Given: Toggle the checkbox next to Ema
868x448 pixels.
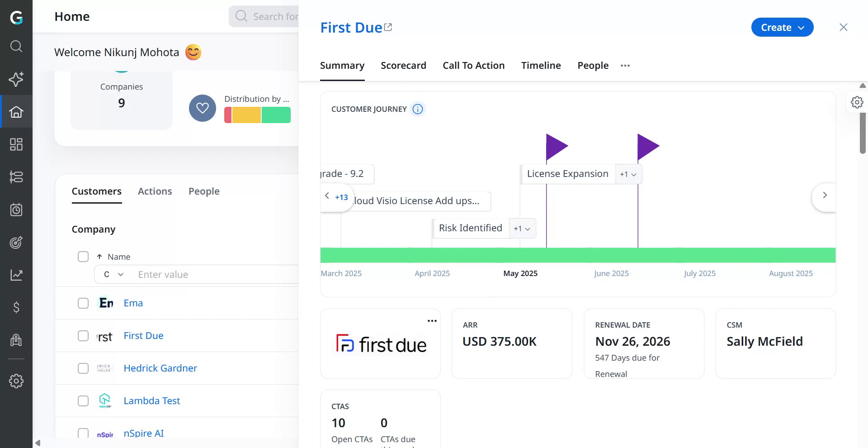Looking at the screenshot, I should click(83, 303).
